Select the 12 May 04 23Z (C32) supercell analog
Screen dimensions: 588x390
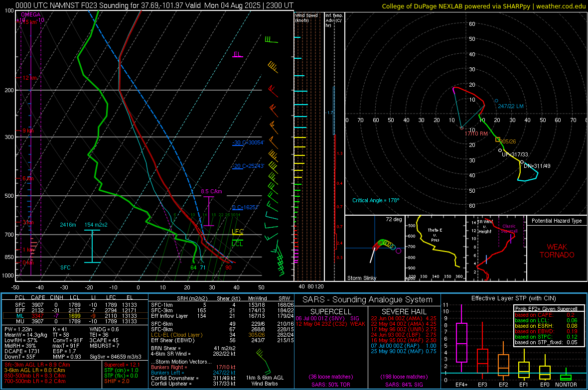pyautogui.click(x=330, y=324)
